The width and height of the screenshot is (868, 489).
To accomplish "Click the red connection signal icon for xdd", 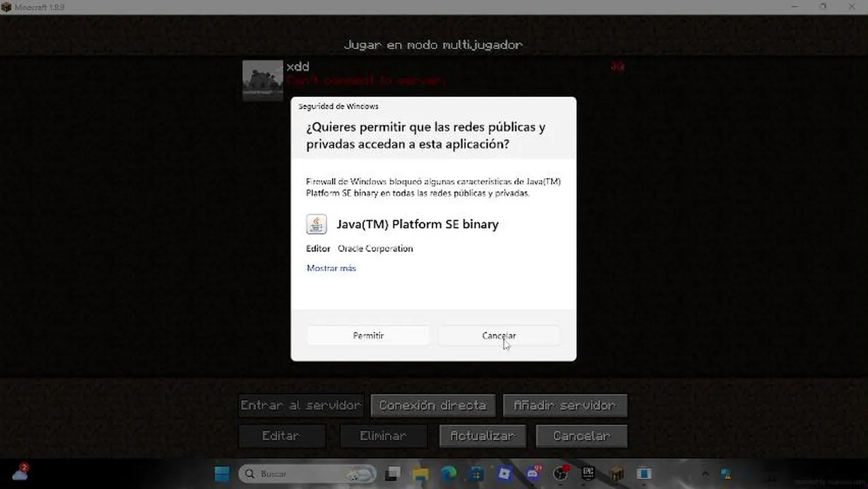I will pos(617,67).
